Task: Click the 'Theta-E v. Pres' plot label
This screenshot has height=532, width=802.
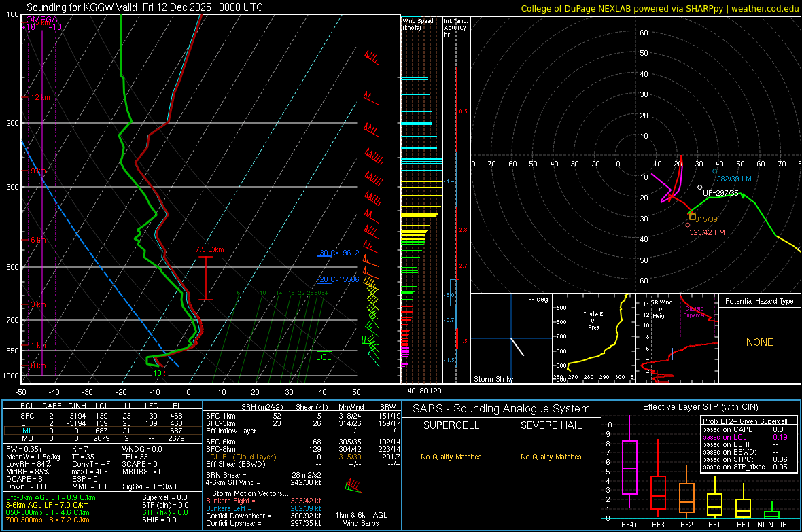Action: (593, 320)
